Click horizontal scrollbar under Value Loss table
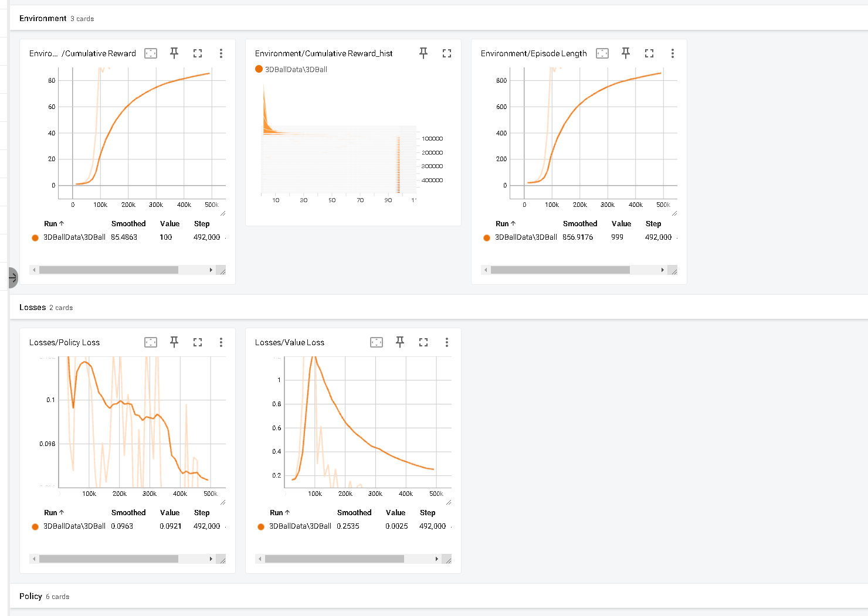 click(x=334, y=559)
